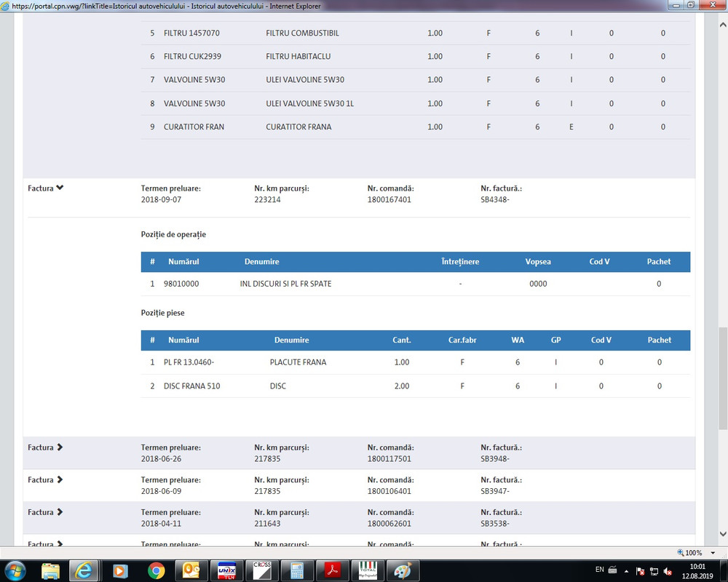Screen dimensions: 728x582
Task: Open Outlook from the taskbar
Action: (x=191, y=570)
